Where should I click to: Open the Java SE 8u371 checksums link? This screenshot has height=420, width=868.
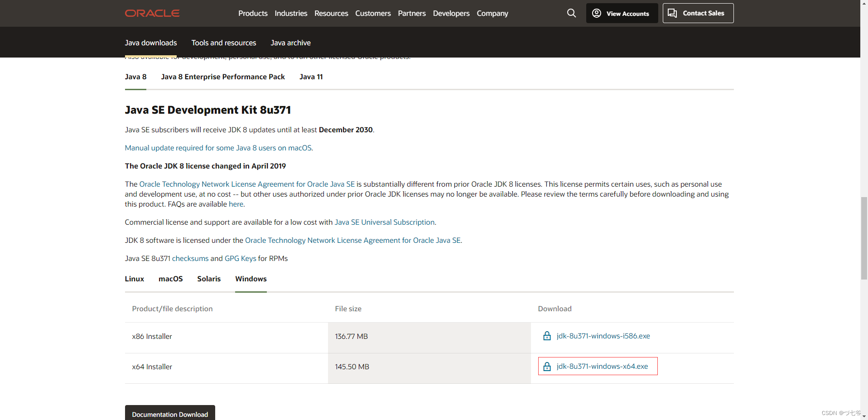coord(190,258)
